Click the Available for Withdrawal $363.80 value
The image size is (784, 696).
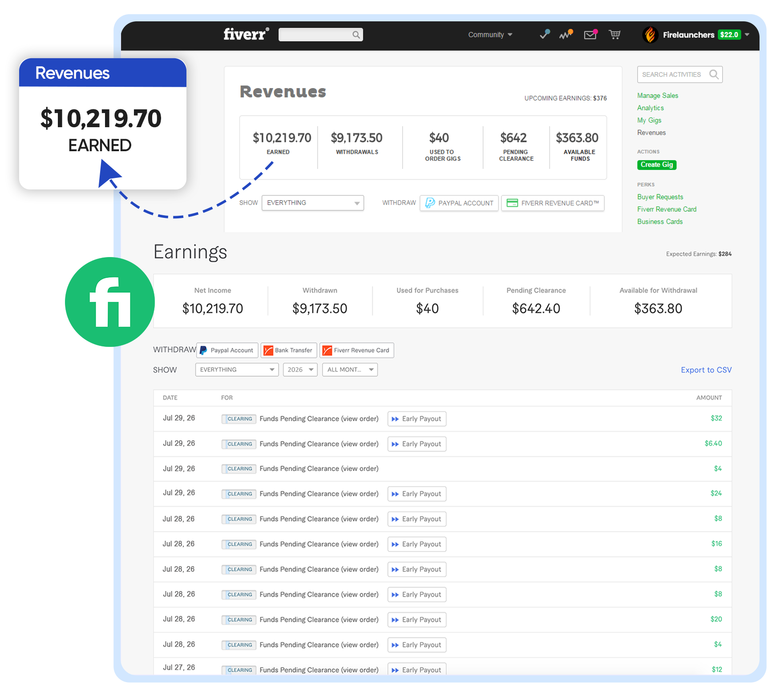pyautogui.click(x=658, y=309)
